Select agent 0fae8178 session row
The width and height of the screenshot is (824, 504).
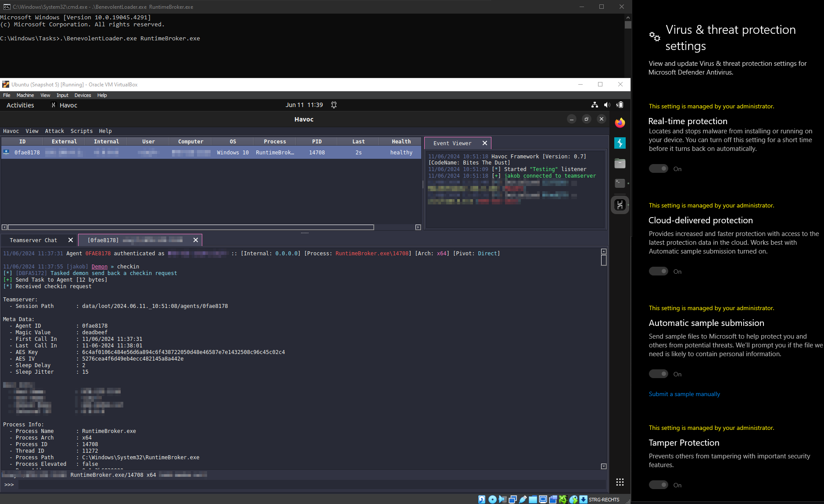pos(211,152)
